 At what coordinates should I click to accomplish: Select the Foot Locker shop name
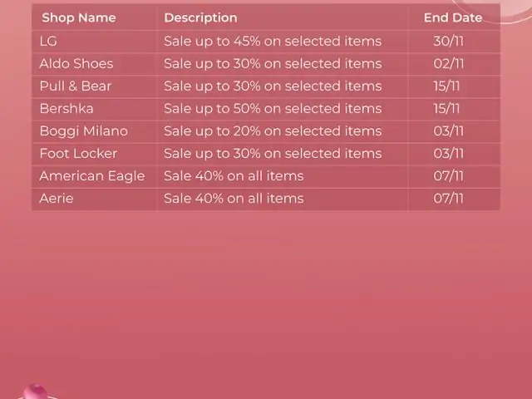tap(78, 153)
